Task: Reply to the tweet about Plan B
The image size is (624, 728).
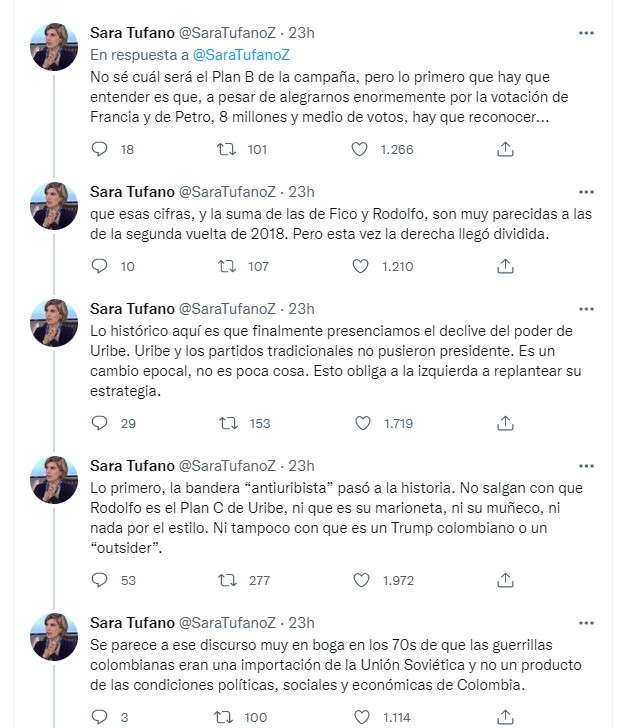Action: [x=99, y=149]
